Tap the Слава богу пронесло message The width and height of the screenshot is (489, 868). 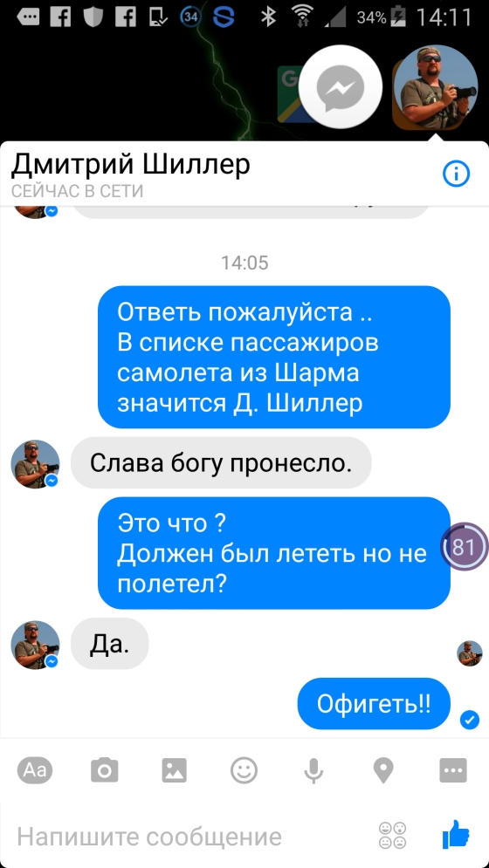pos(221,462)
